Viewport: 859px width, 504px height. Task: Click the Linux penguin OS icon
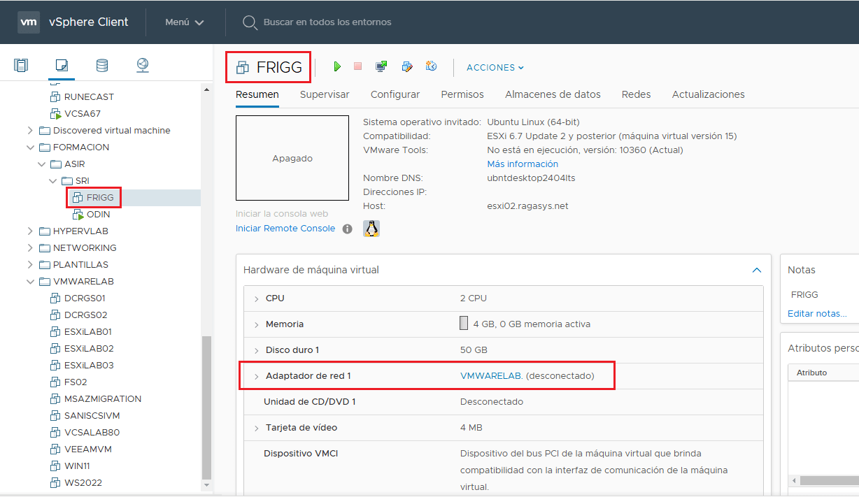click(x=371, y=229)
